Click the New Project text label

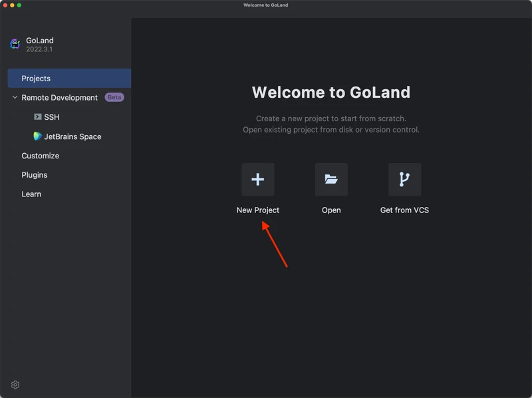point(258,210)
